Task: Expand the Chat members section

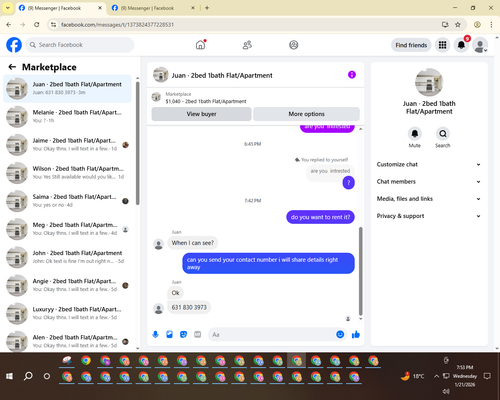Action: pyautogui.click(x=429, y=182)
